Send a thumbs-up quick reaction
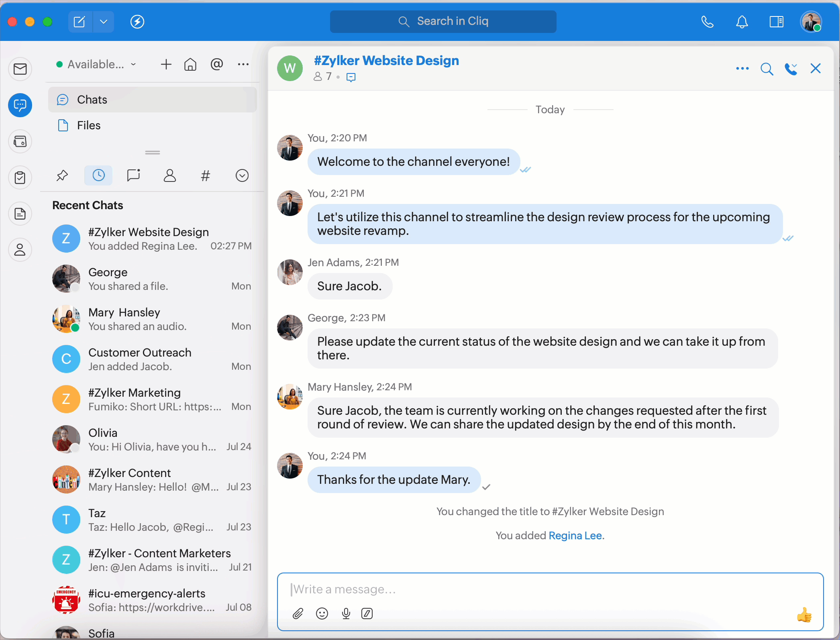The image size is (840, 640). tap(804, 615)
